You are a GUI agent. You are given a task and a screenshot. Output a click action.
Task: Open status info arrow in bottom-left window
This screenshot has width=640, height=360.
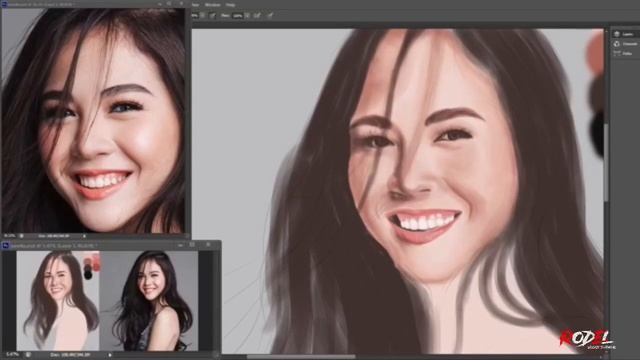(110, 355)
